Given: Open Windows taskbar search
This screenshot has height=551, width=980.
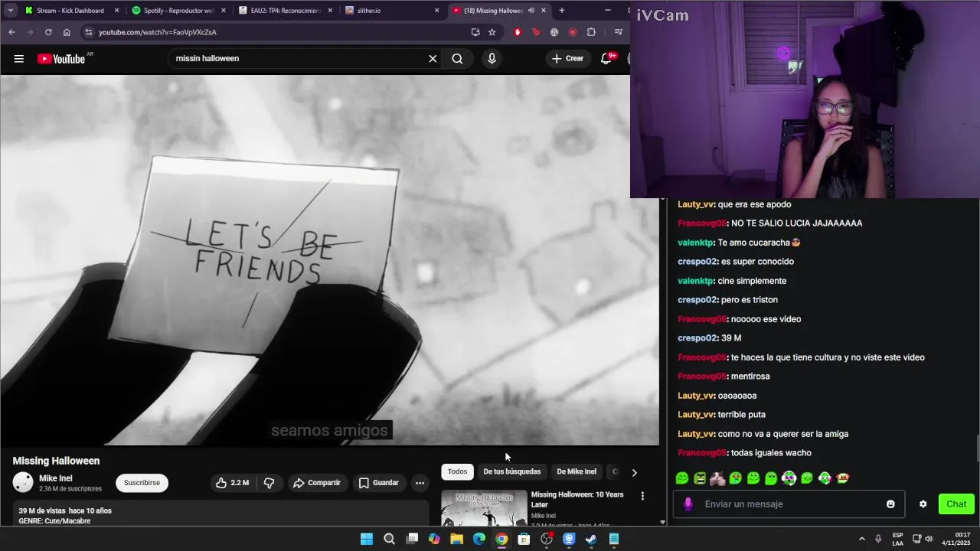Looking at the screenshot, I should tap(389, 539).
